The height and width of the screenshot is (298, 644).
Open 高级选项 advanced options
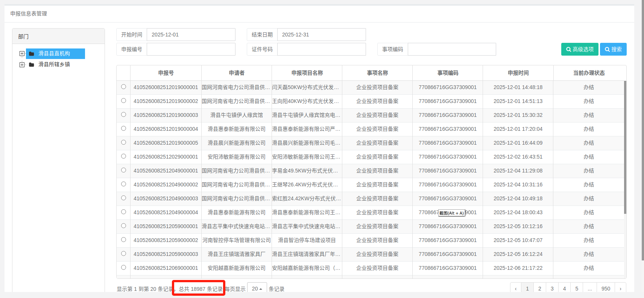[580, 49]
